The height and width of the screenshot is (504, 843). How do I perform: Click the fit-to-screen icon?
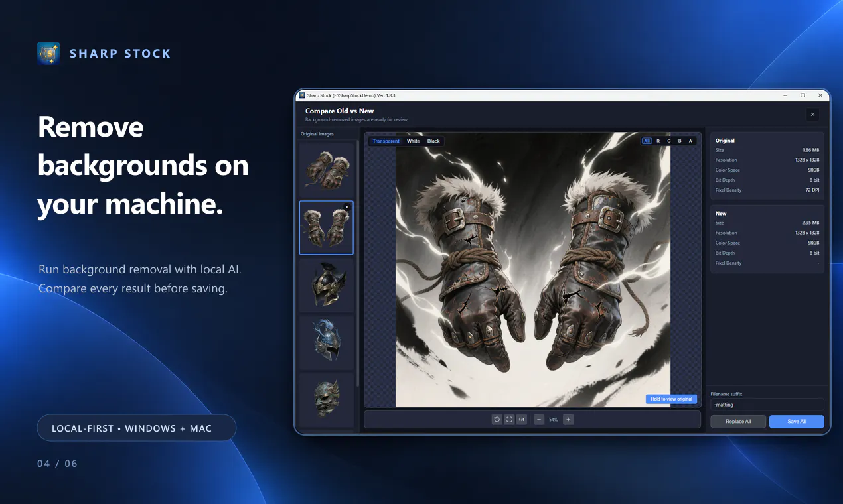(x=509, y=419)
